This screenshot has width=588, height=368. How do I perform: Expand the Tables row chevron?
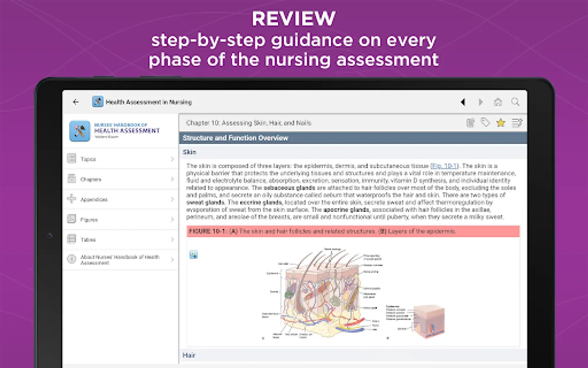click(172, 240)
